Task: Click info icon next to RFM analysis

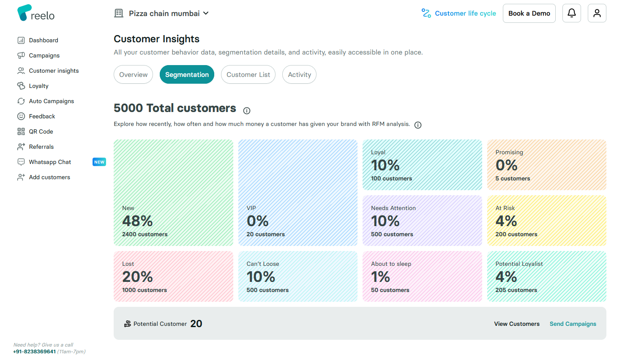Action: (418, 125)
